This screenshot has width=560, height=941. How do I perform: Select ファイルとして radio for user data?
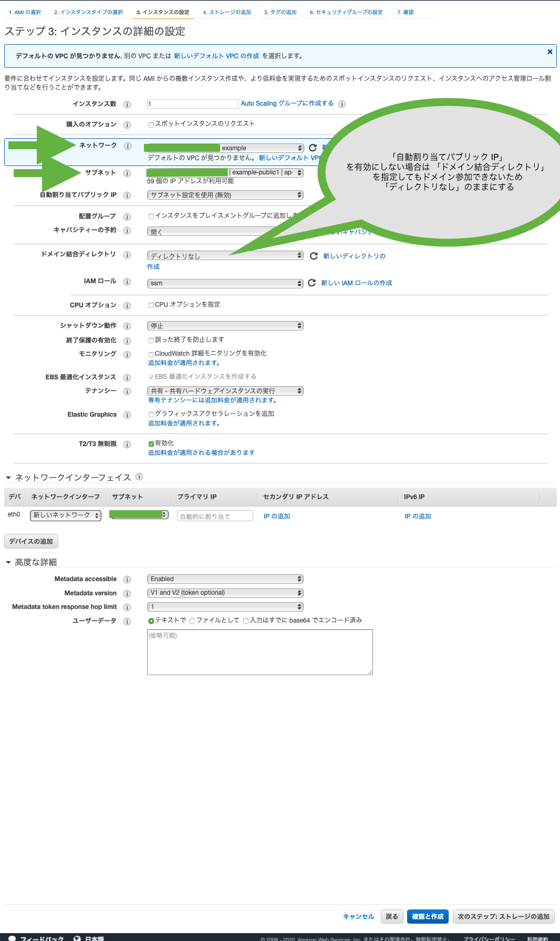[192, 621]
